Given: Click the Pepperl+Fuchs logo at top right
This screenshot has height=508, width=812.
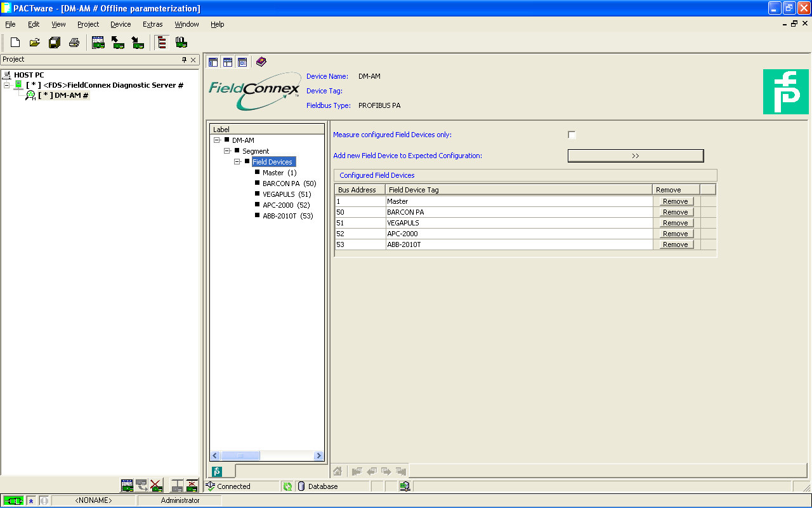Looking at the screenshot, I should click(x=785, y=91).
